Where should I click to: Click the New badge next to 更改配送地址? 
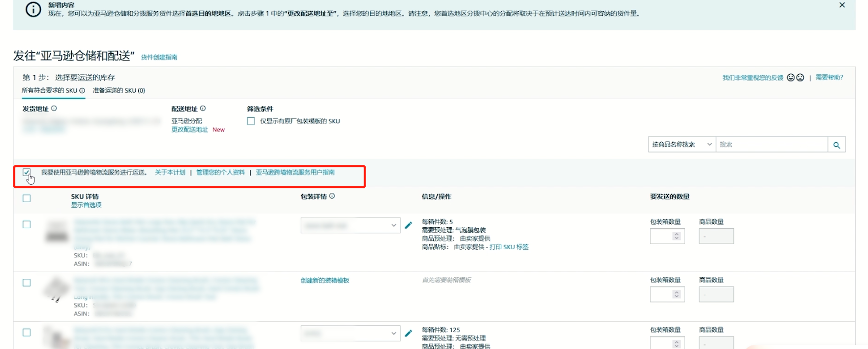click(219, 130)
